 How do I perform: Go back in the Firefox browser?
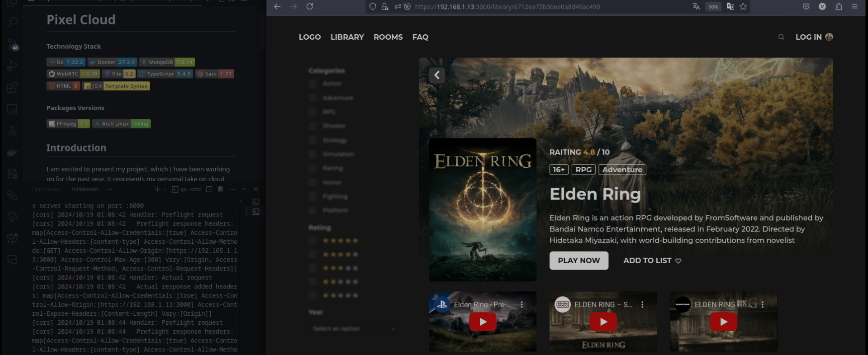point(277,6)
